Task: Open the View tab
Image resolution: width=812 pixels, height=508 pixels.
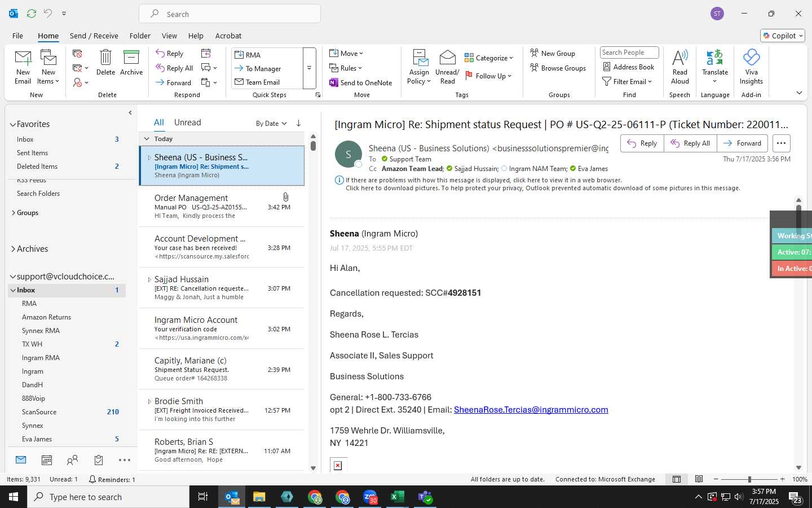Action: pyautogui.click(x=169, y=36)
